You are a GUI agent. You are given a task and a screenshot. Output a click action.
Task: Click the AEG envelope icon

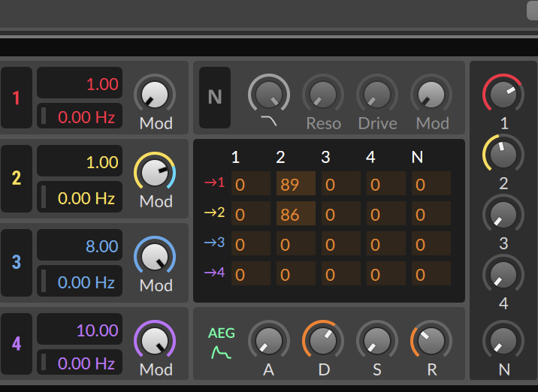coord(221,344)
